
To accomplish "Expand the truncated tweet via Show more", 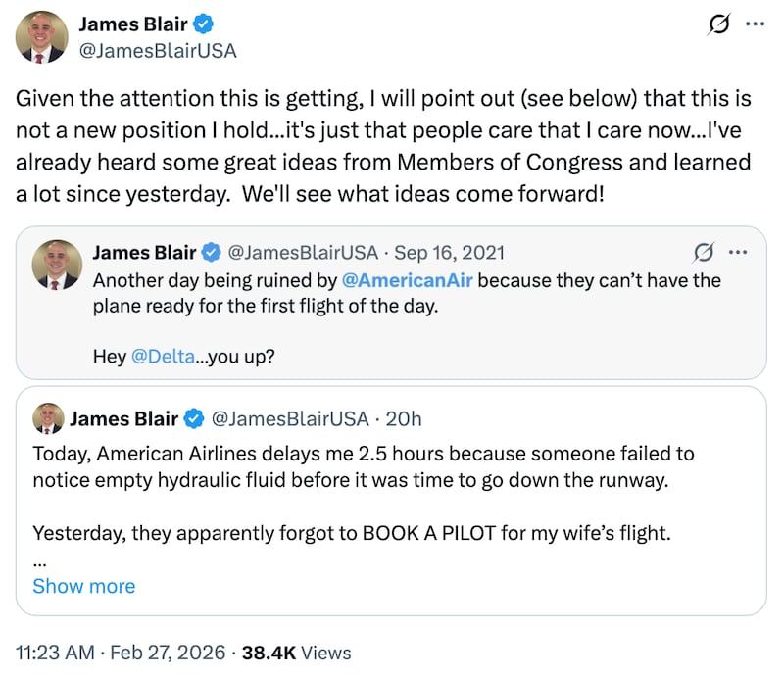I will [x=83, y=586].
